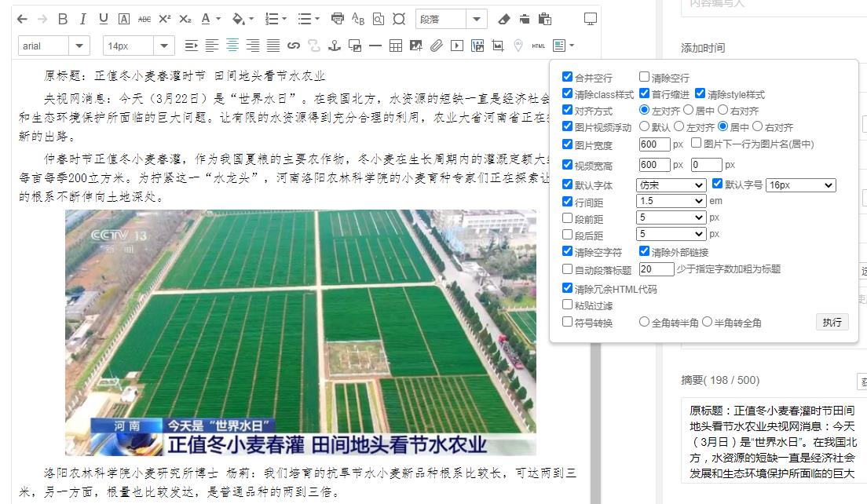Viewport: 867px width, 504px height.
Task: Toggle bold formatting
Action: (x=63, y=20)
